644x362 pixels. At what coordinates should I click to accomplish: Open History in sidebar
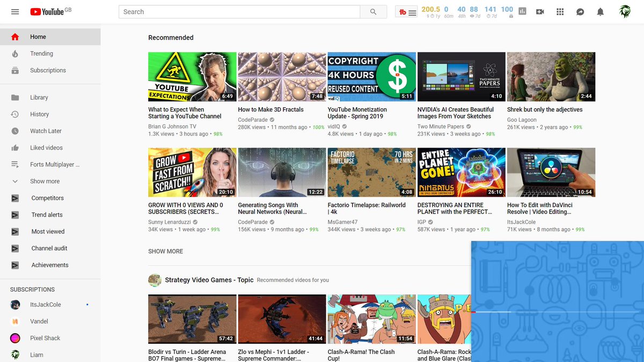(50, 114)
